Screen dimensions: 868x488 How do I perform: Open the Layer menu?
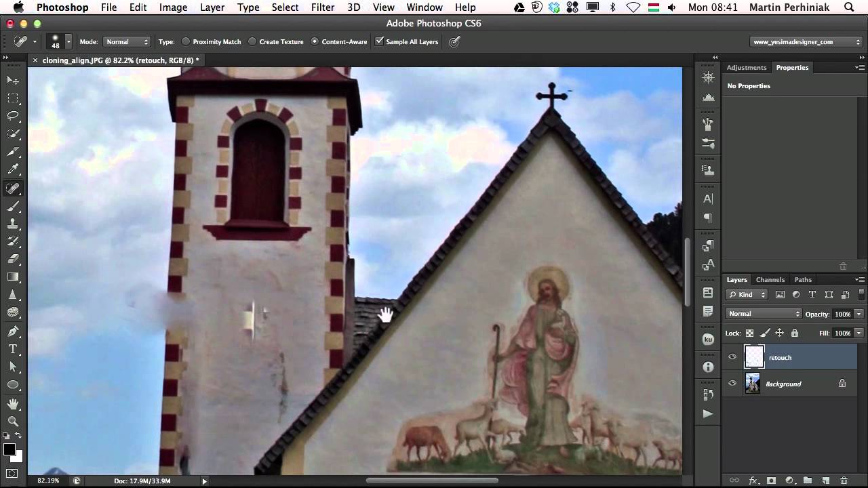click(x=212, y=7)
